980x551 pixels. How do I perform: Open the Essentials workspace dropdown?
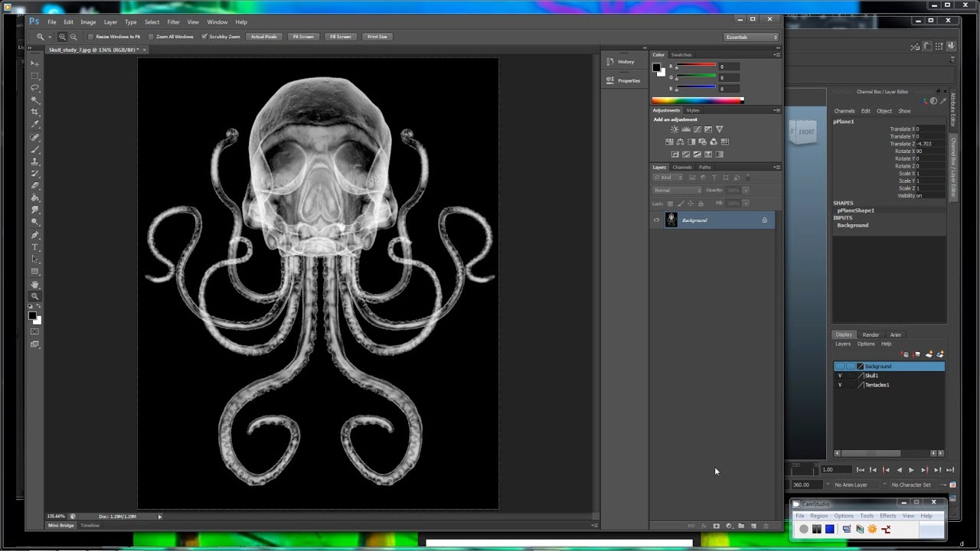tap(751, 37)
